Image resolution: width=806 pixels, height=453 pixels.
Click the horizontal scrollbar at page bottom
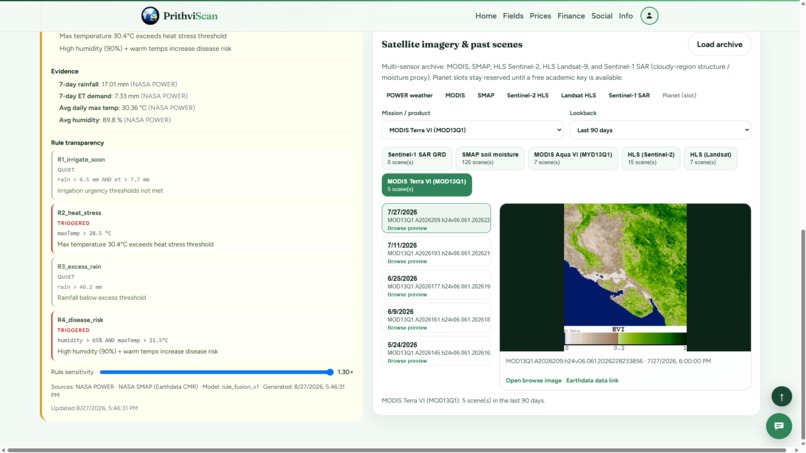(396, 450)
